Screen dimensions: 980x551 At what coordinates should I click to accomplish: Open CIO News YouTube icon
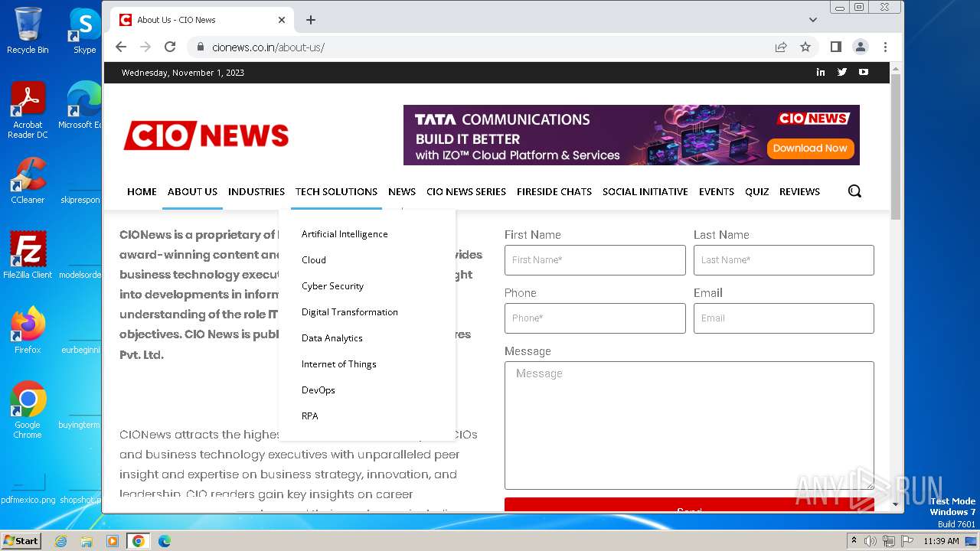[x=864, y=72]
